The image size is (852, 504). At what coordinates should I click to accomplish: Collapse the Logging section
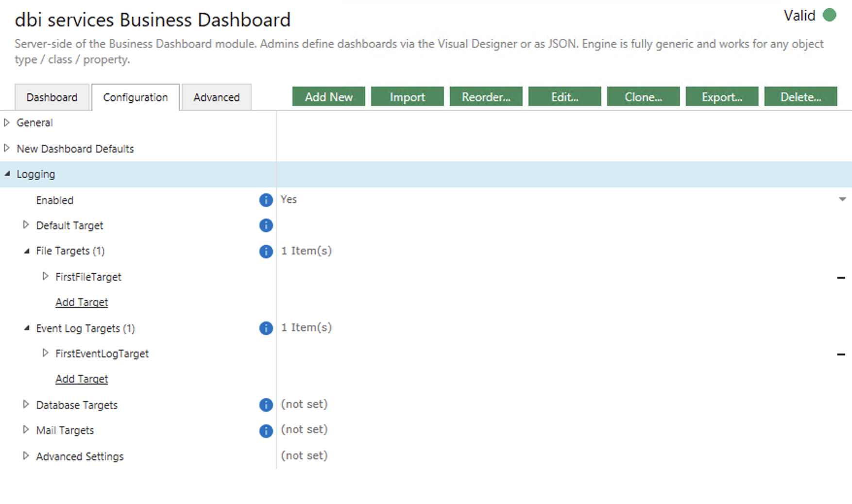coord(7,174)
